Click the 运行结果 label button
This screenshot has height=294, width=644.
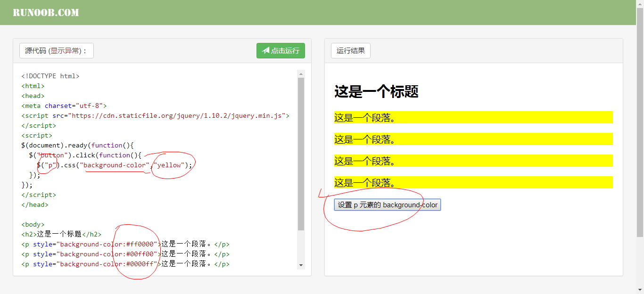[351, 51]
